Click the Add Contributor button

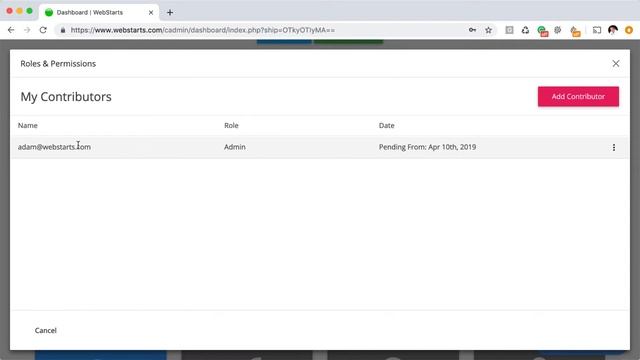pyautogui.click(x=578, y=97)
